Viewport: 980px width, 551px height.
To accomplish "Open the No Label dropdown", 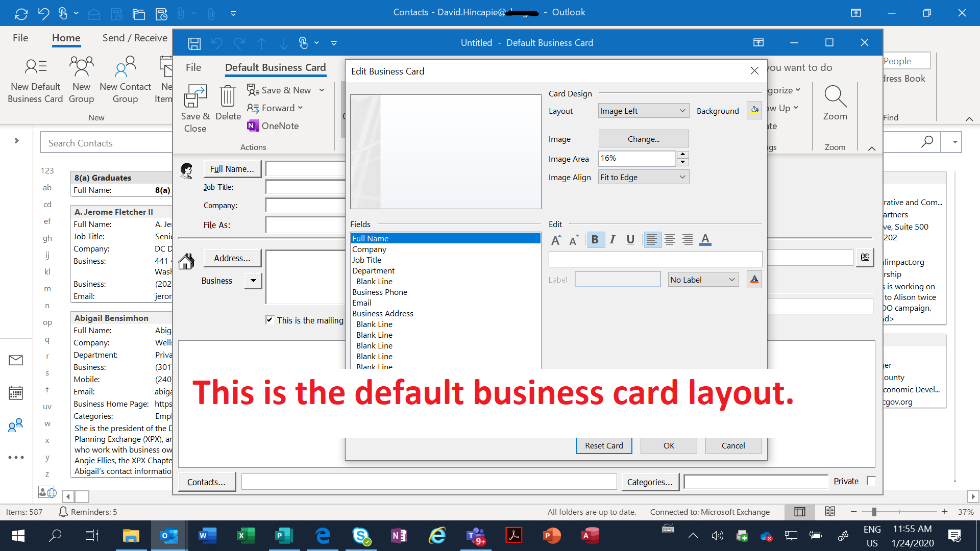I will (x=703, y=280).
